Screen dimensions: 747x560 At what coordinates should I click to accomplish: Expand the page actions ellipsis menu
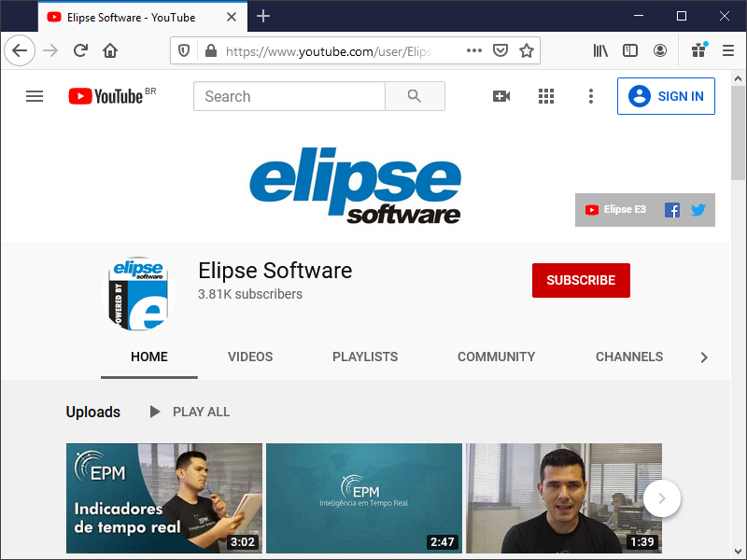[474, 50]
